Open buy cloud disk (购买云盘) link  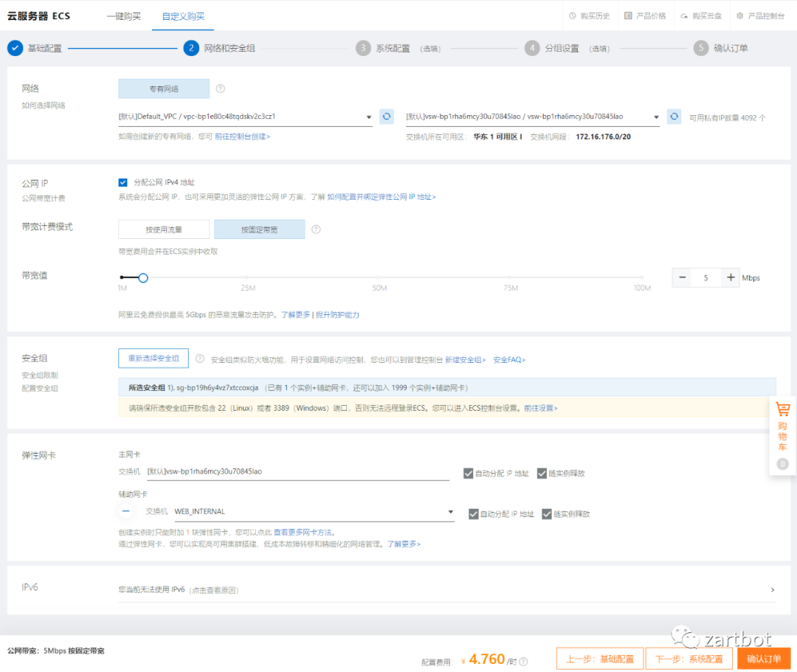click(701, 15)
